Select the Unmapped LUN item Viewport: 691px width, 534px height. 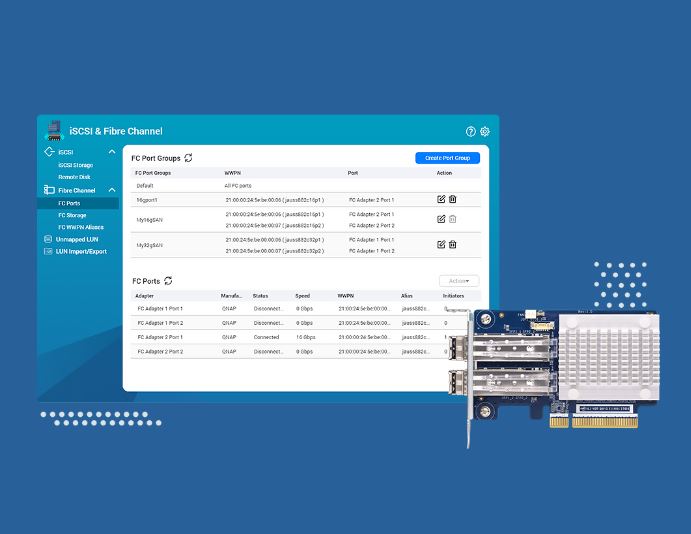point(77,240)
